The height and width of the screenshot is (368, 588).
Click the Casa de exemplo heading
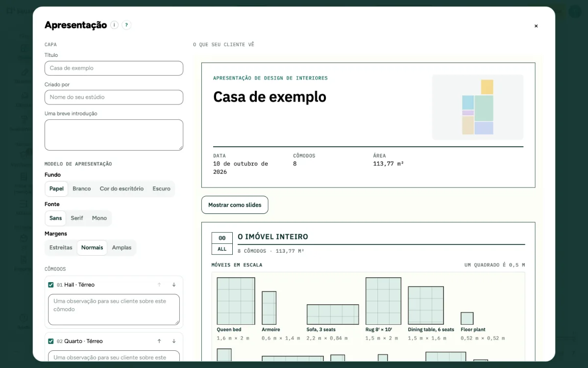pos(269,97)
